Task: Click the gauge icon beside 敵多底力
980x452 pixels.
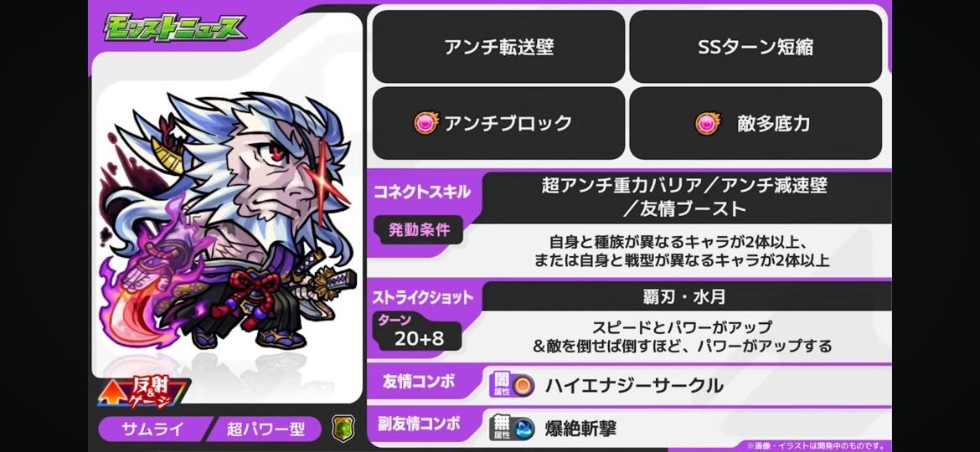Action: coord(708,123)
